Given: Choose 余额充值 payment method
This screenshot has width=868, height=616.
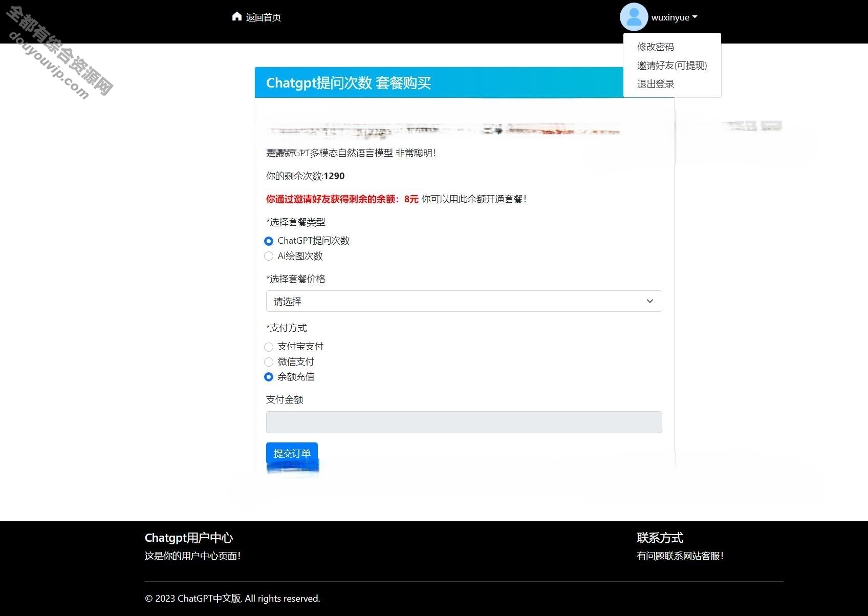Looking at the screenshot, I should pos(269,377).
